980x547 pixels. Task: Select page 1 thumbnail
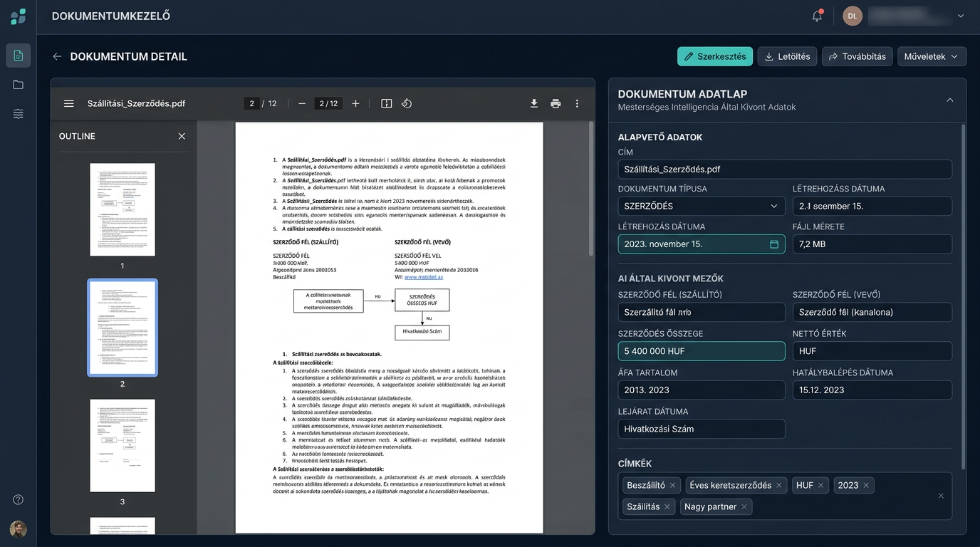tap(123, 209)
